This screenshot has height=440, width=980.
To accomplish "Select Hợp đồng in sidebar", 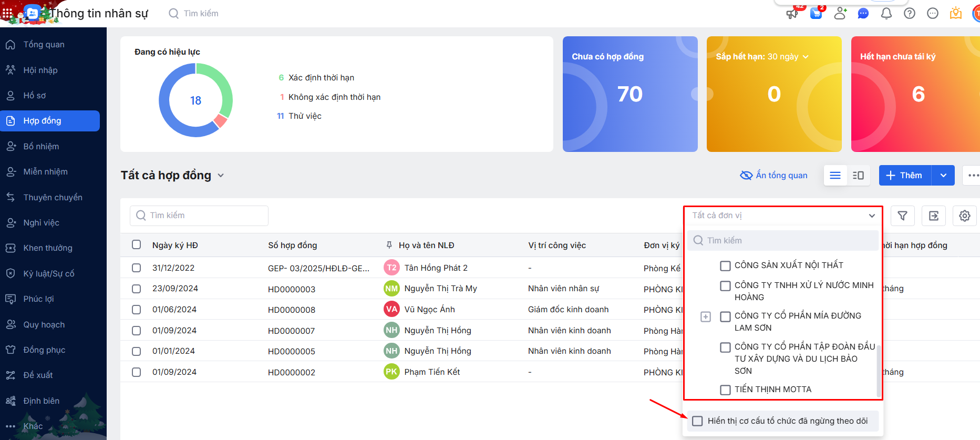I will (x=50, y=121).
